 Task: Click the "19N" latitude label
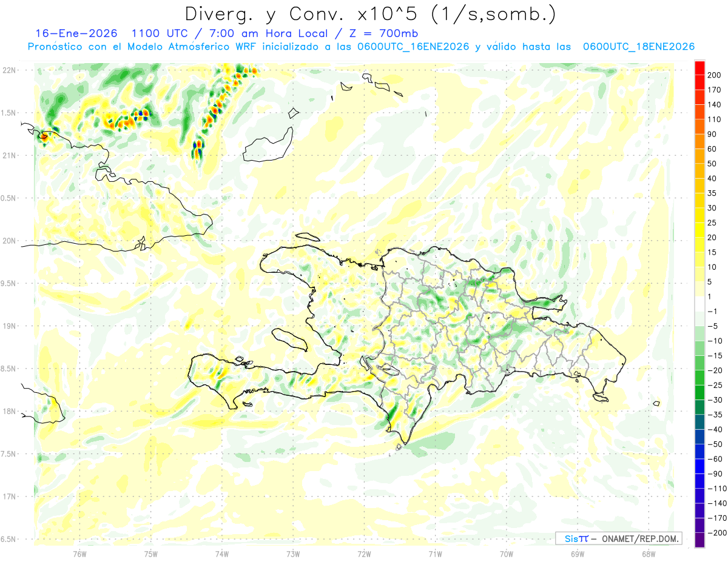[9, 326]
